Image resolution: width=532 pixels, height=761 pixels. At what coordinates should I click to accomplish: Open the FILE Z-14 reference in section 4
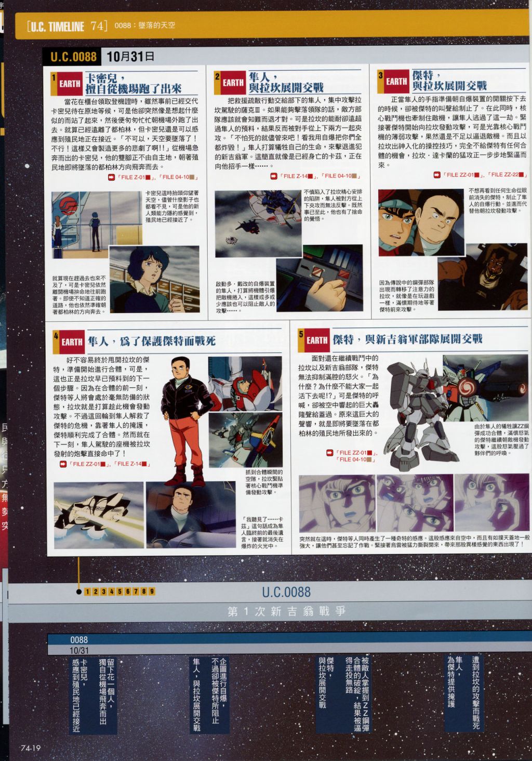tap(132, 464)
